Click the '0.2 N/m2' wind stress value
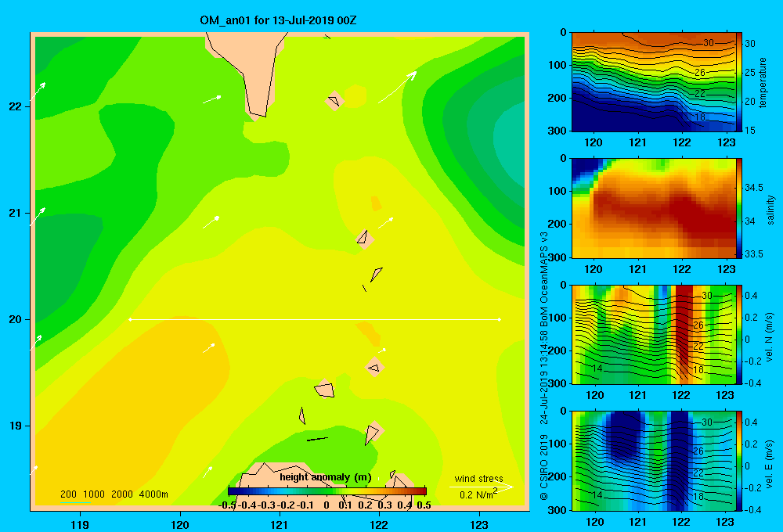Viewport: 783px width, 532px height. pos(478,494)
